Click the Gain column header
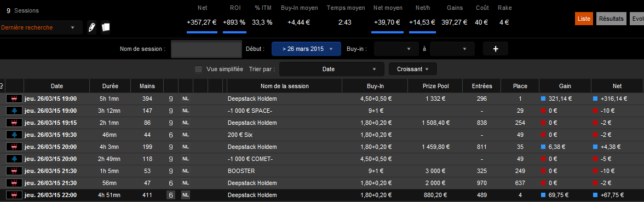This screenshot has height=202, width=644. (x=565, y=86)
